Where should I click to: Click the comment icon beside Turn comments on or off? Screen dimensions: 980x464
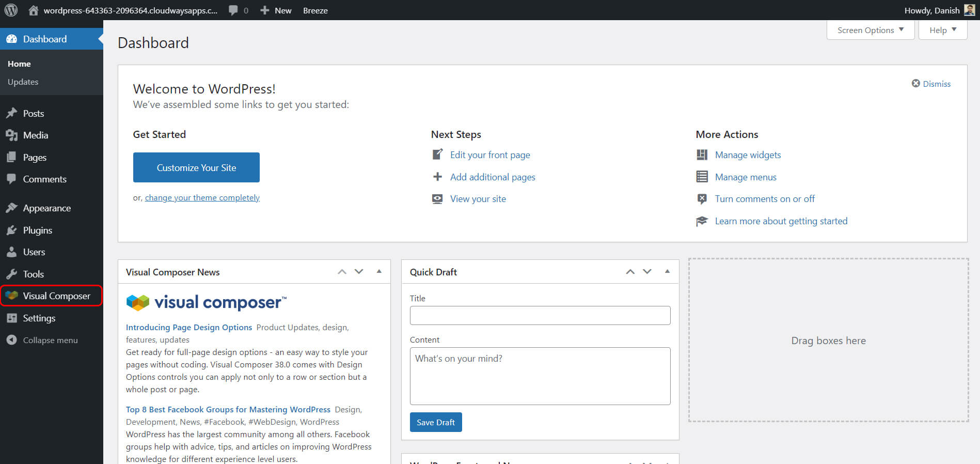tap(702, 199)
